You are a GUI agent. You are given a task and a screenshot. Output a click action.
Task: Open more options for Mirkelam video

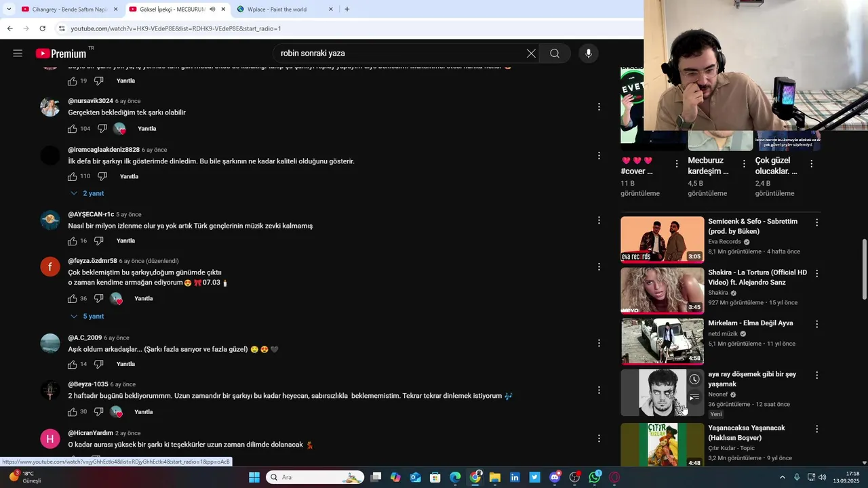pyautogui.click(x=816, y=324)
